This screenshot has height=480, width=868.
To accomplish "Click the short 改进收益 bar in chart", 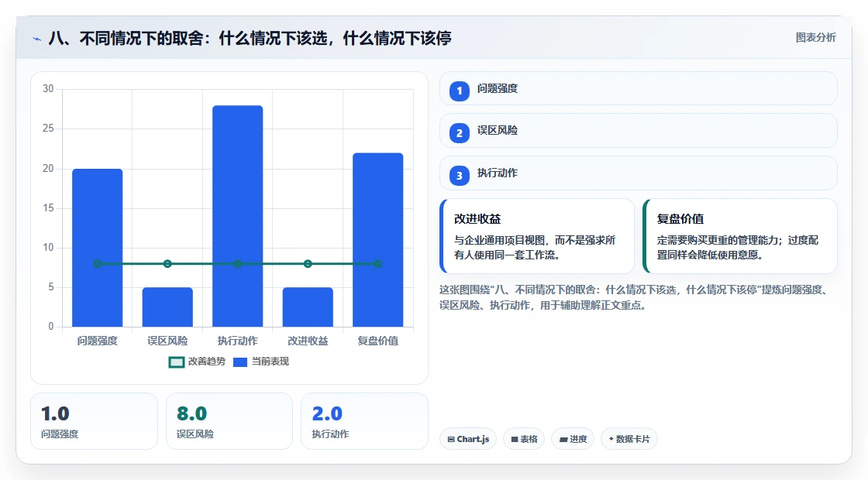I will coord(308,307).
